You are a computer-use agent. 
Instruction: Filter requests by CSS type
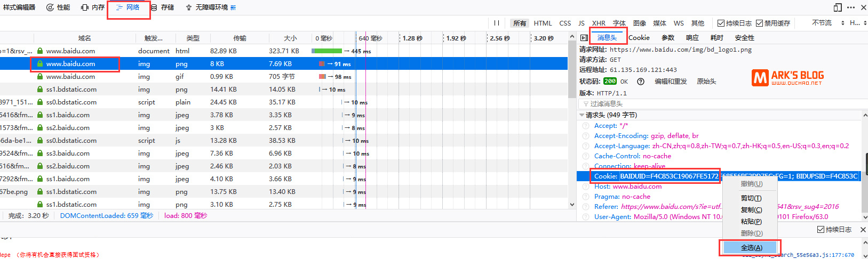pos(565,23)
